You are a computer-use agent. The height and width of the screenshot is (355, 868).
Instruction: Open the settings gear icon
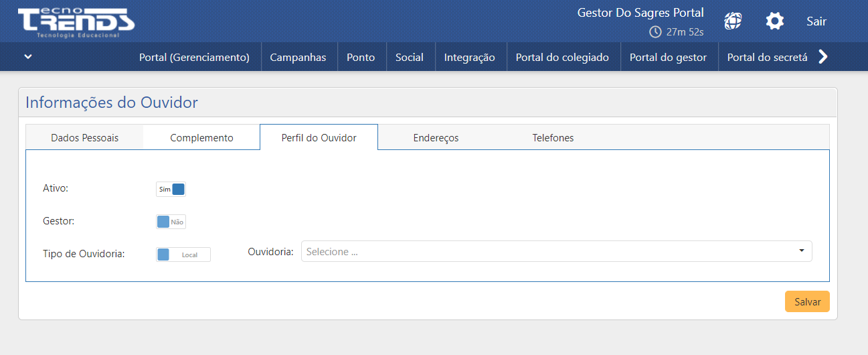pyautogui.click(x=774, y=21)
